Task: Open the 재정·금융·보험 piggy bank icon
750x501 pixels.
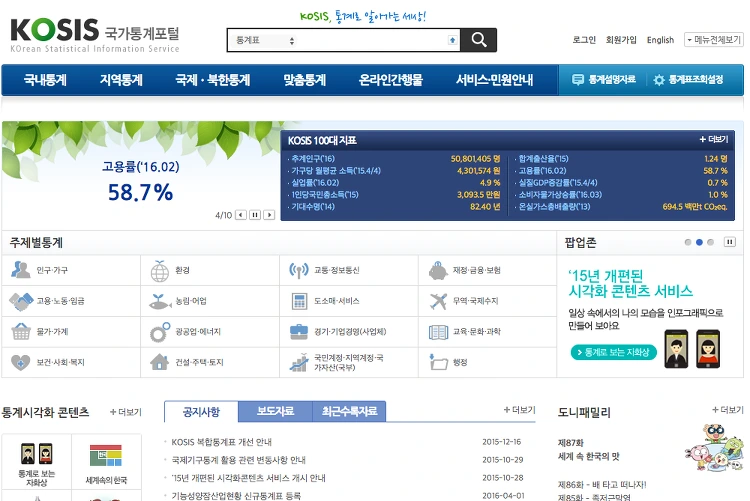Action: (x=438, y=271)
